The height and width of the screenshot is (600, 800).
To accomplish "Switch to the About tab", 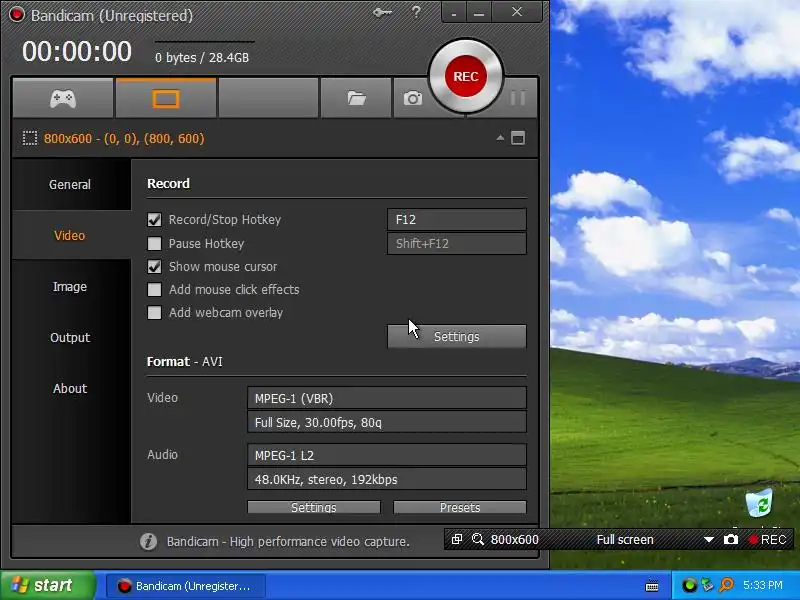I will (70, 388).
